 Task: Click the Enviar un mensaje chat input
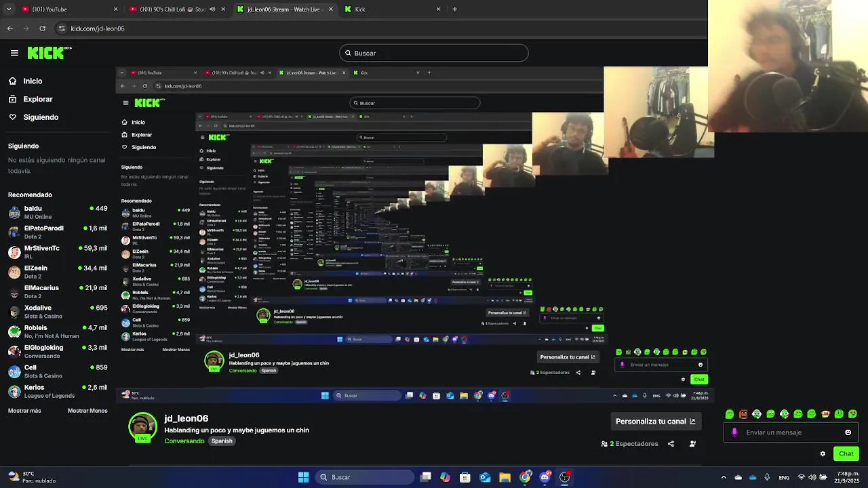tap(791, 432)
